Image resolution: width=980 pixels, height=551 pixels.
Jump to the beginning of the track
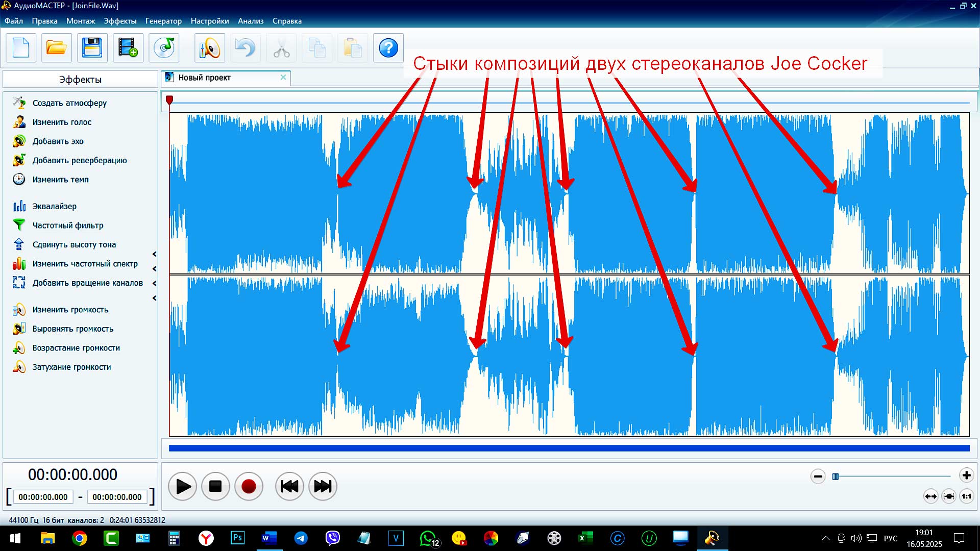pyautogui.click(x=289, y=486)
